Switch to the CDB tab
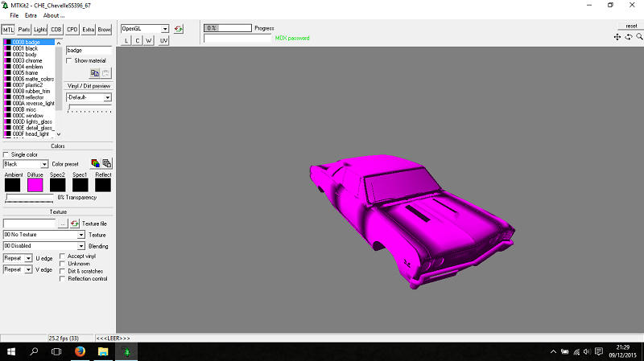Screen dimensions: 644x361 (x=56, y=30)
